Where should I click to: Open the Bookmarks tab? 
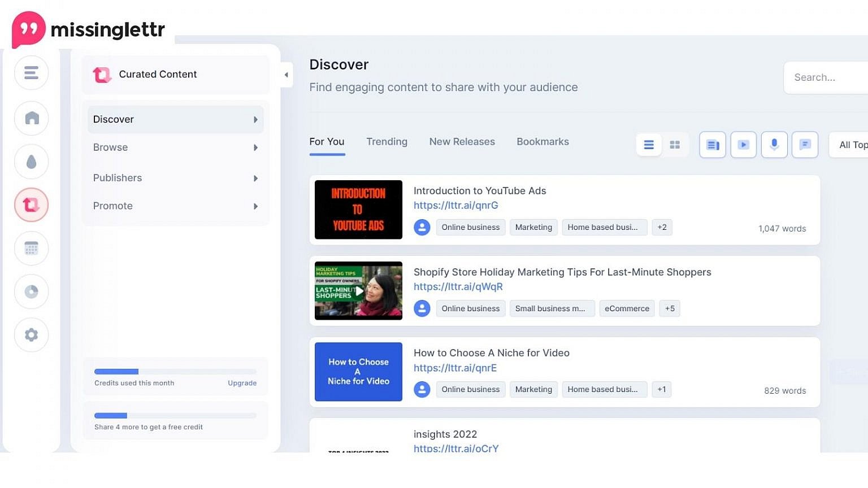[542, 141]
